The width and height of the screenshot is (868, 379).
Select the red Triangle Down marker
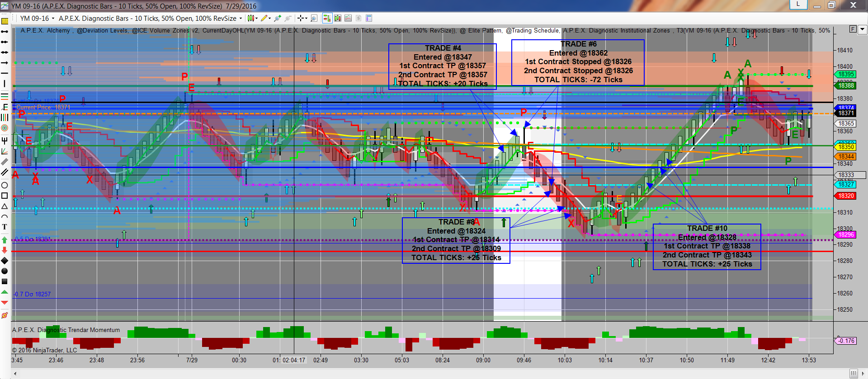point(5,303)
